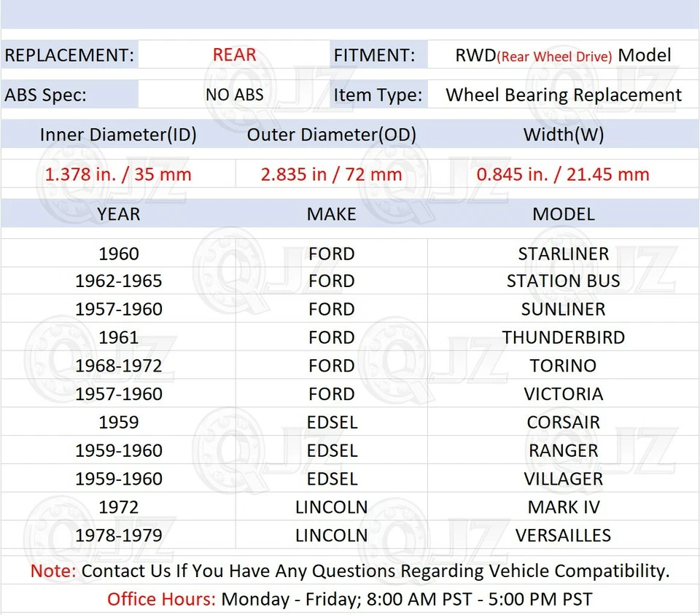
Task: Click the Width(W) header
Action: pyautogui.click(x=564, y=135)
